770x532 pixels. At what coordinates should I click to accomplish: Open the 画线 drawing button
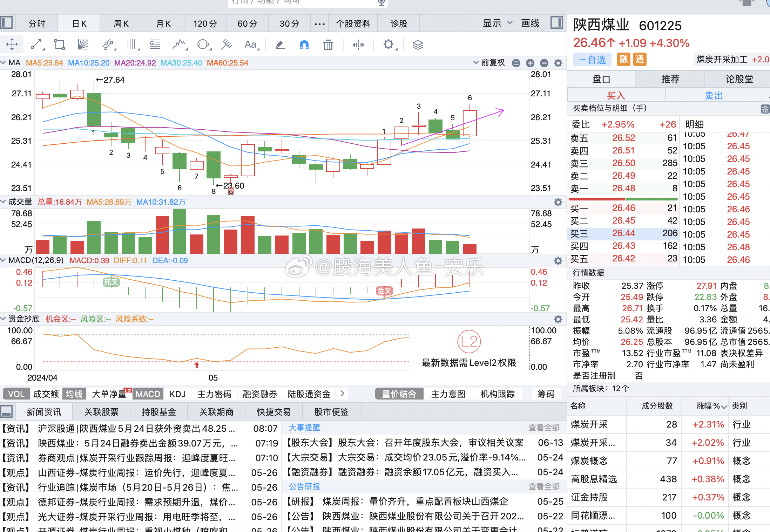(530, 23)
